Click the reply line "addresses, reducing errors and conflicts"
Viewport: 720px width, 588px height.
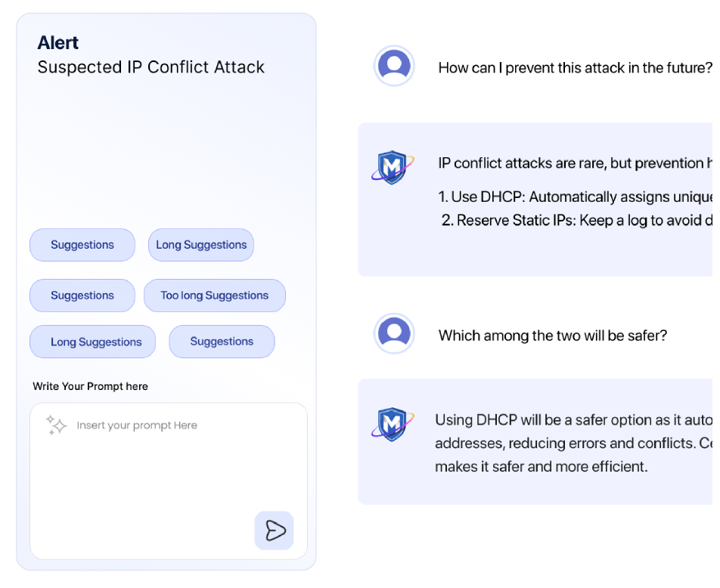click(573, 444)
